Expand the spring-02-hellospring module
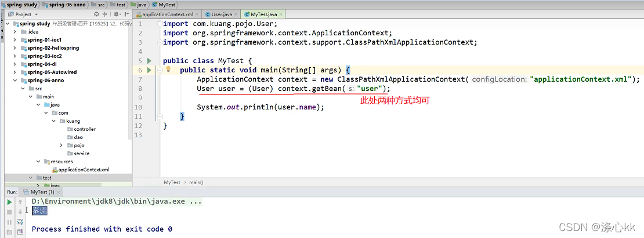The width and height of the screenshot is (644, 238). pos(15,48)
